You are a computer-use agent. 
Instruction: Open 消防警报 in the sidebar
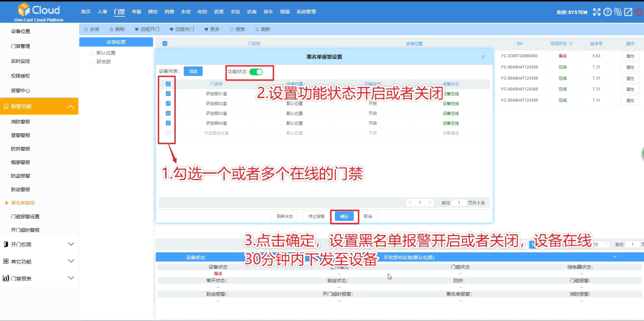(x=20, y=122)
